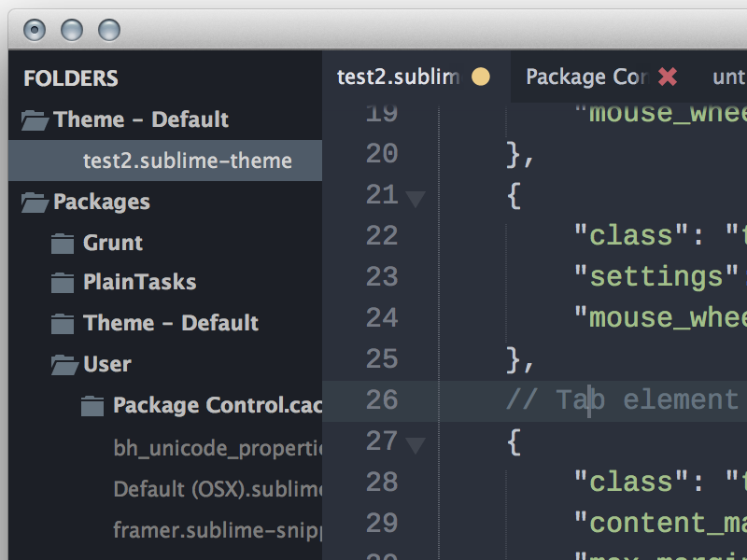The height and width of the screenshot is (560, 747).
Task: Close the Package Control tab with red X
Action: 668,77
